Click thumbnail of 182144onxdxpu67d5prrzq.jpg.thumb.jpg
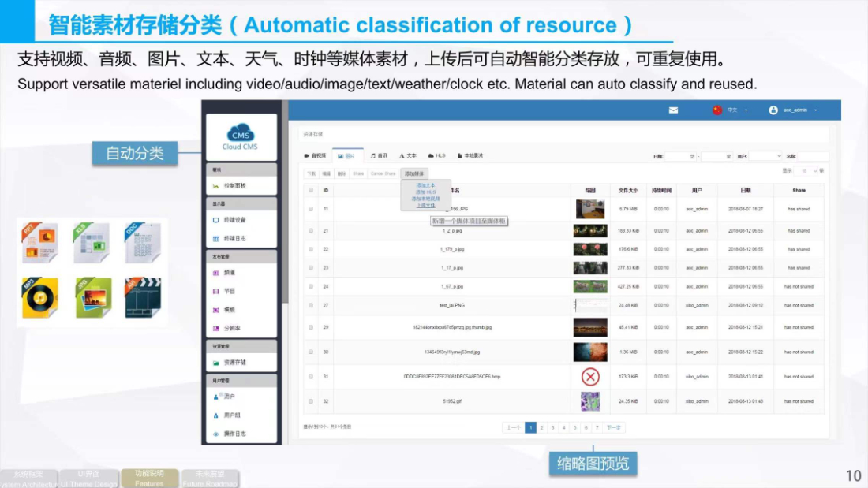Image resolution: width=868 pixels, height=488 pixels. pos(590,327)
